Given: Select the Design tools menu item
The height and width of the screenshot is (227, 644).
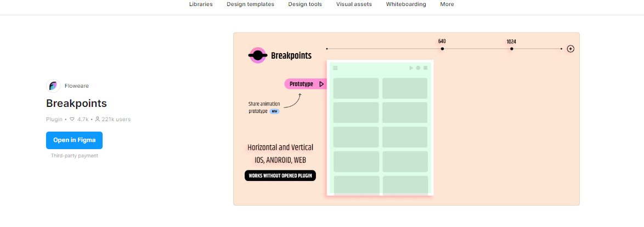Looking at the screenshot, I should click(x=305, y=4).
